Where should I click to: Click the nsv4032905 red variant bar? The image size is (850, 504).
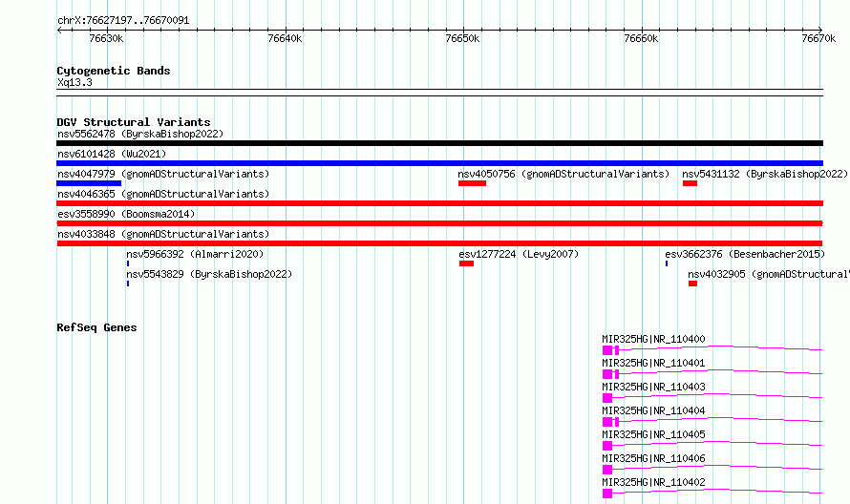pyautogui.click(x=692, y=283)
